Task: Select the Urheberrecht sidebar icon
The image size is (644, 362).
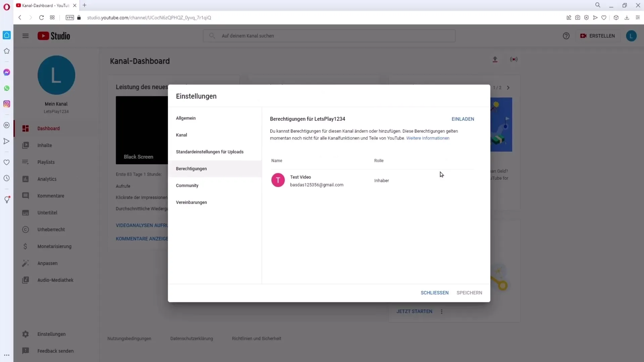Action: 25,229
